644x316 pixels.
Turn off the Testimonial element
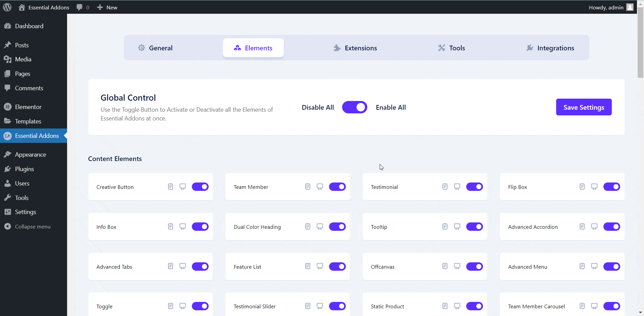(x=475, y=187)
